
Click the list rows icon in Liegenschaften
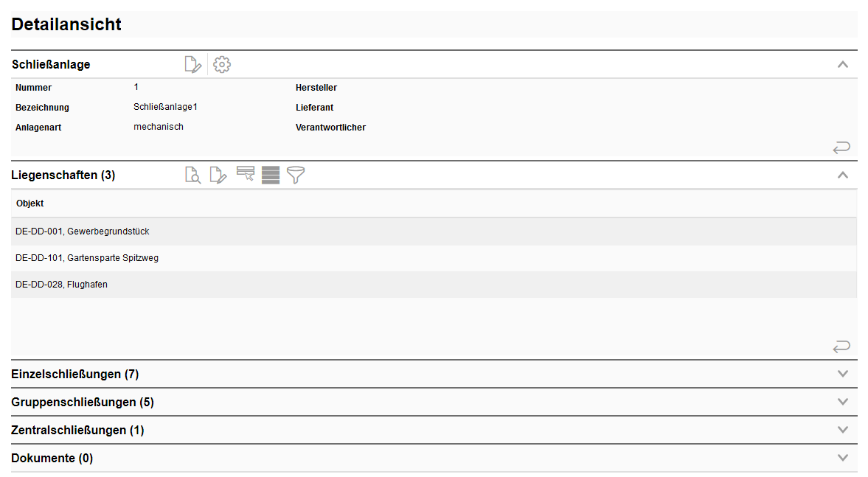point(271,175)
